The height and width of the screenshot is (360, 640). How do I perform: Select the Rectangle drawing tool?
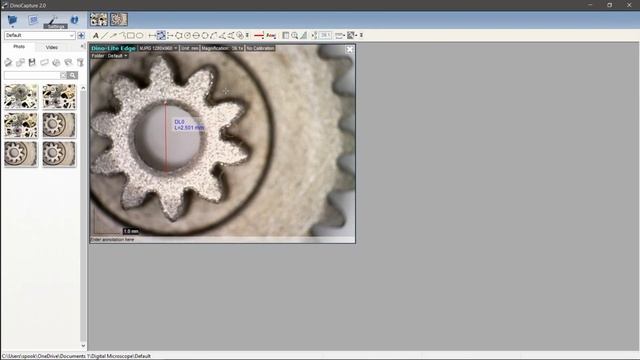click(131, 36)
